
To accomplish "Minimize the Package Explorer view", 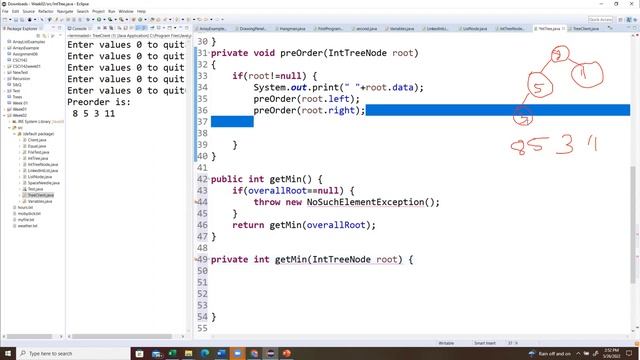I will pos(53,28).
